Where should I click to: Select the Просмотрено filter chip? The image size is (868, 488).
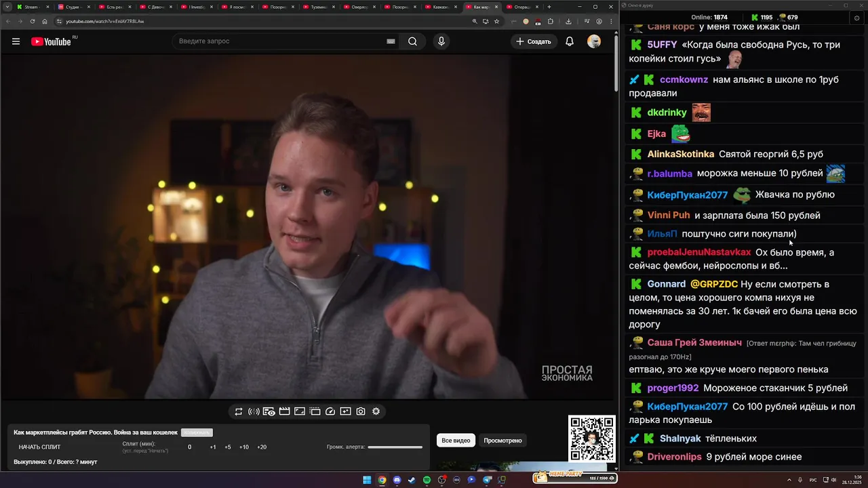[502, 441]
